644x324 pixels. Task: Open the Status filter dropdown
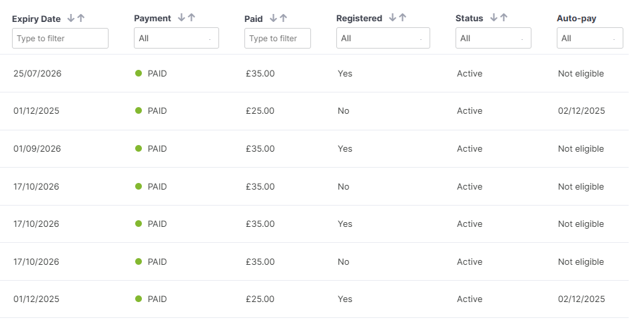493,39
